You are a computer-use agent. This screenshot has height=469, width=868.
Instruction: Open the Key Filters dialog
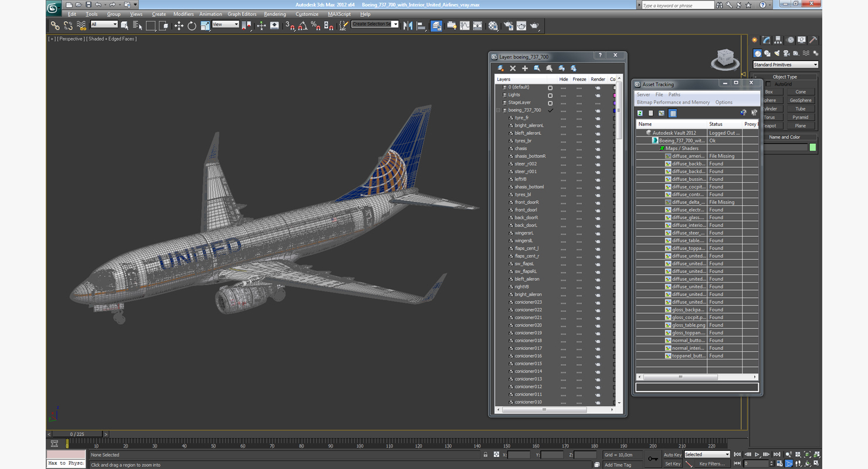pos(711,464)
